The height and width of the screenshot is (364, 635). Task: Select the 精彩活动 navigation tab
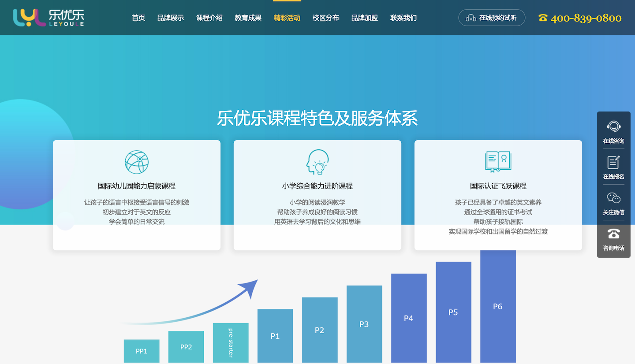287,18
